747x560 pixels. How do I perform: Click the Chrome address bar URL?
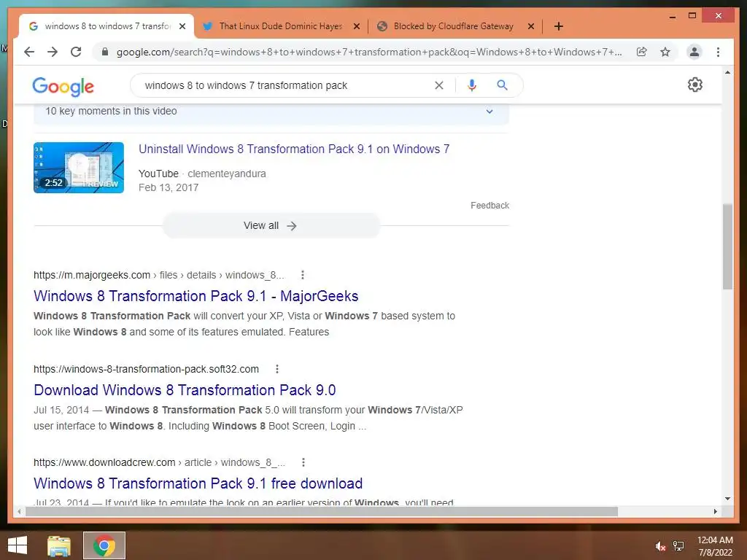click(x=369, y=52)
